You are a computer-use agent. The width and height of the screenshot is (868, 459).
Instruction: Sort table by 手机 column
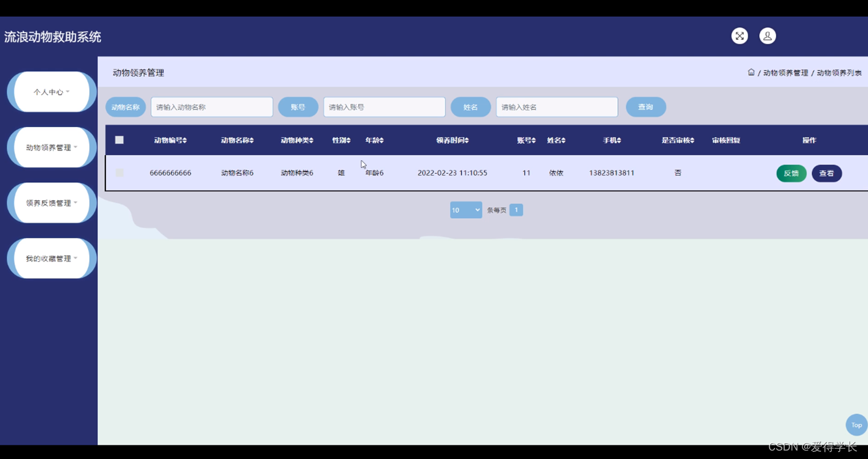coord(612,140)
